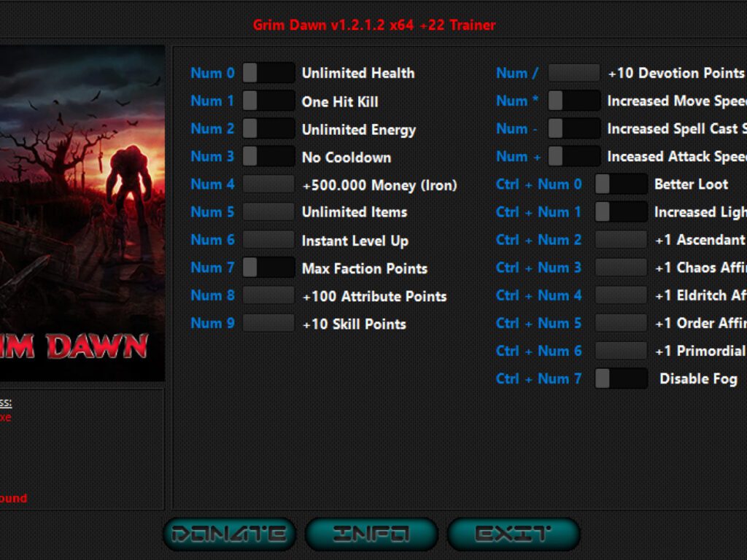Click the 'Unlimited Health' label text
747x560 pixels.
tap(358, 74)
